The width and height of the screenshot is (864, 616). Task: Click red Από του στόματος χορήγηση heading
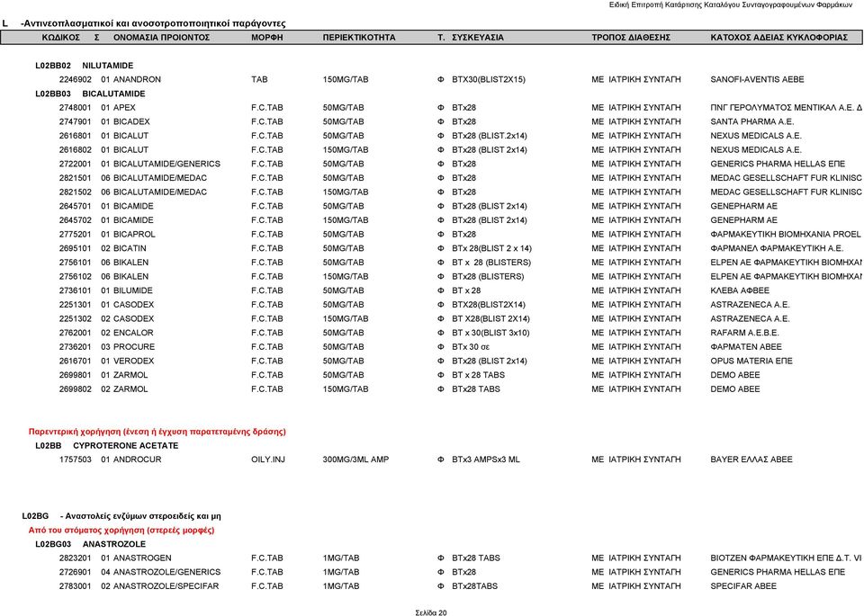tap(121, 531)
